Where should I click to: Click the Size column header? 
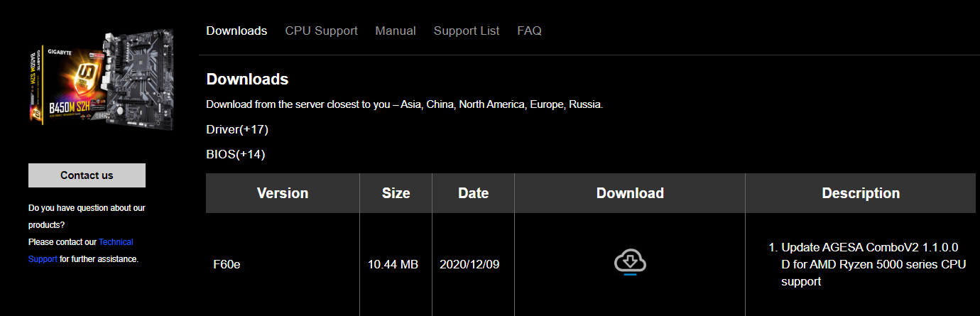click(x=396, y=193)
